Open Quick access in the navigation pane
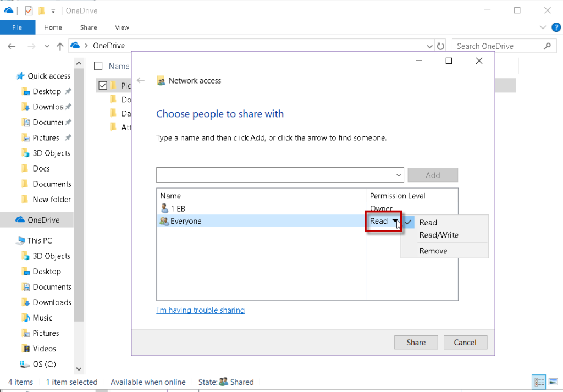This screenshot has width=563, height=392. click(x=49, y=76)
